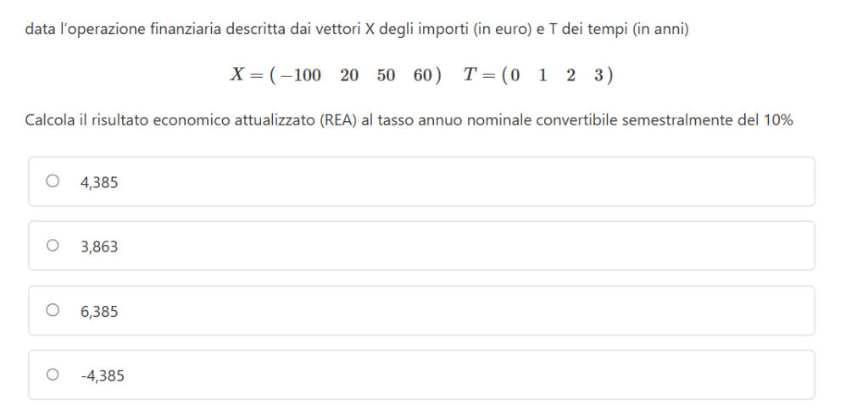Choose the 3,863 radio button

coord(53,246)
